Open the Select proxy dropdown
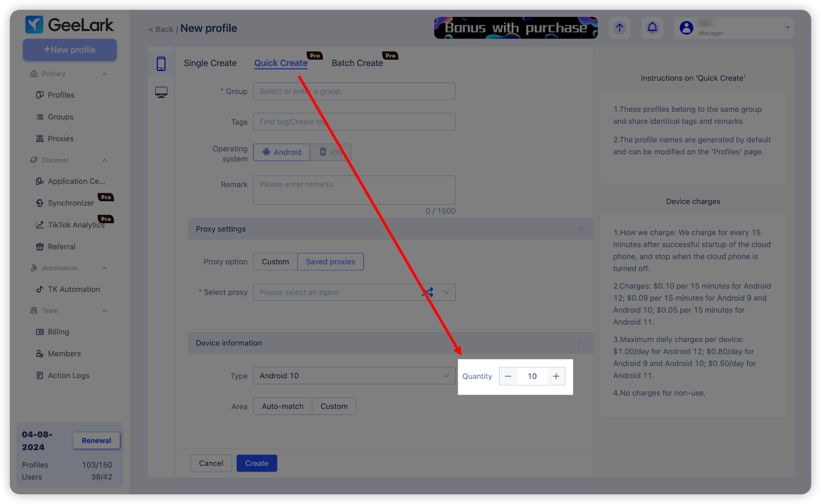This screenshot has width=821, height=504. [354, 293]
